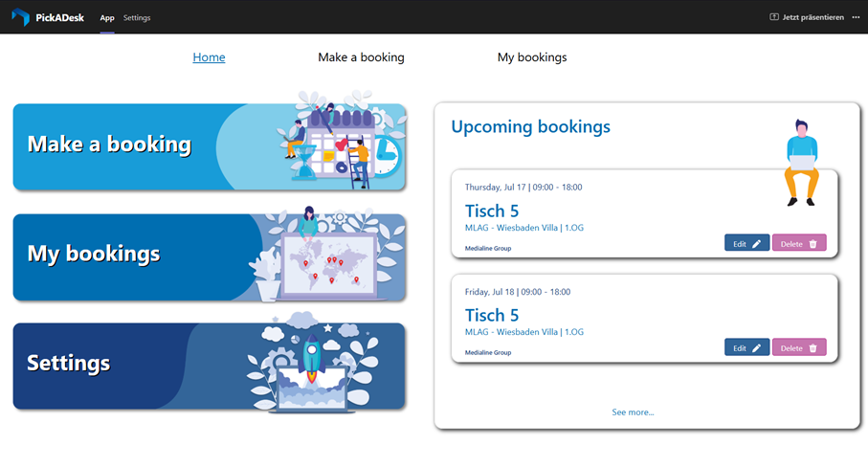This screenshot has height=467, width=868.
Task: Select Make a booking in the navigation
Action: (361, 57)
